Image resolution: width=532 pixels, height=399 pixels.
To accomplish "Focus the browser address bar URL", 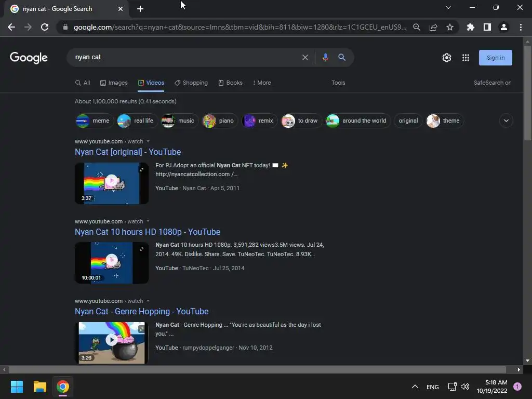I will [x=240, y=27].
